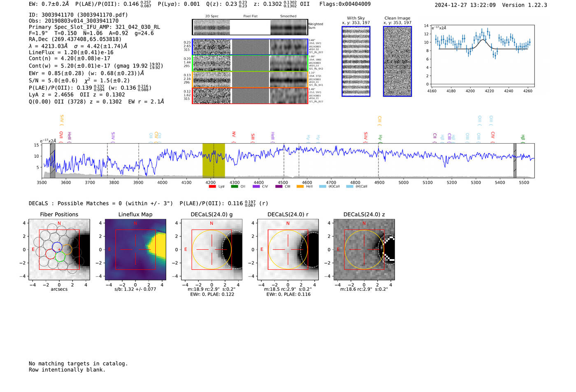Click the CIII dark purple legend swatch
The width and height of the screenshot is (576, 392).
click(x=279, y=187)
